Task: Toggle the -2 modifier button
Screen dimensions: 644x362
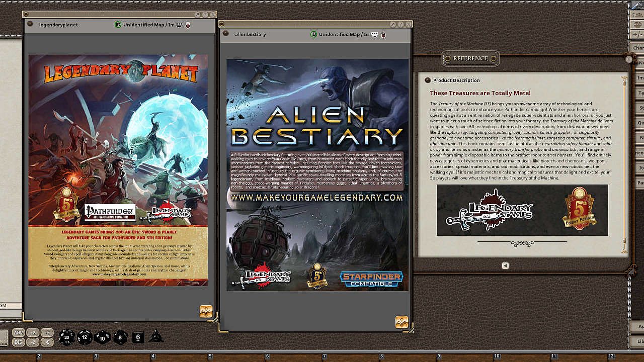Action: point(33,342)
